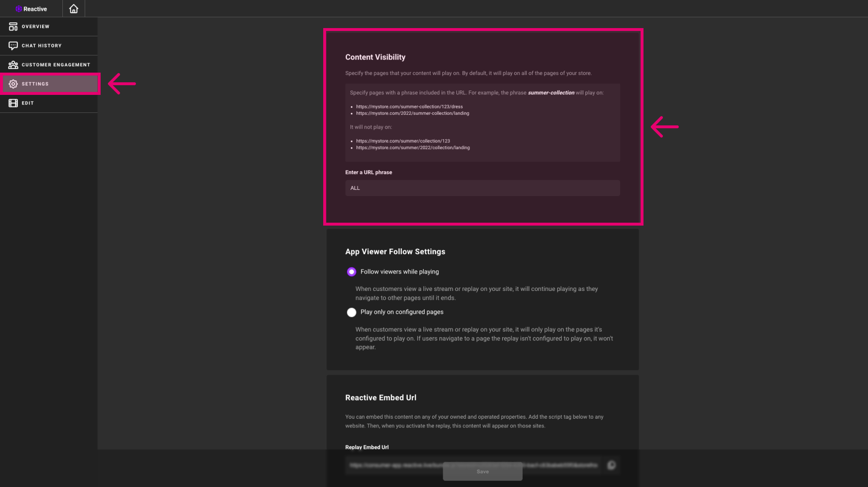Image resolution: width=868 pixels, height=487 pixels.
Task: Click the Customer Engagement people icon
Action: tap(13, 65)
